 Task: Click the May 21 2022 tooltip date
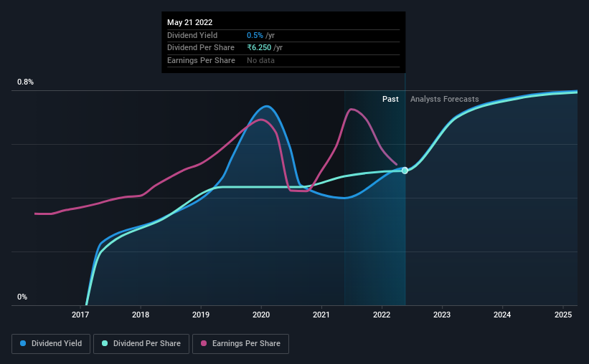(x=189, y=22)
